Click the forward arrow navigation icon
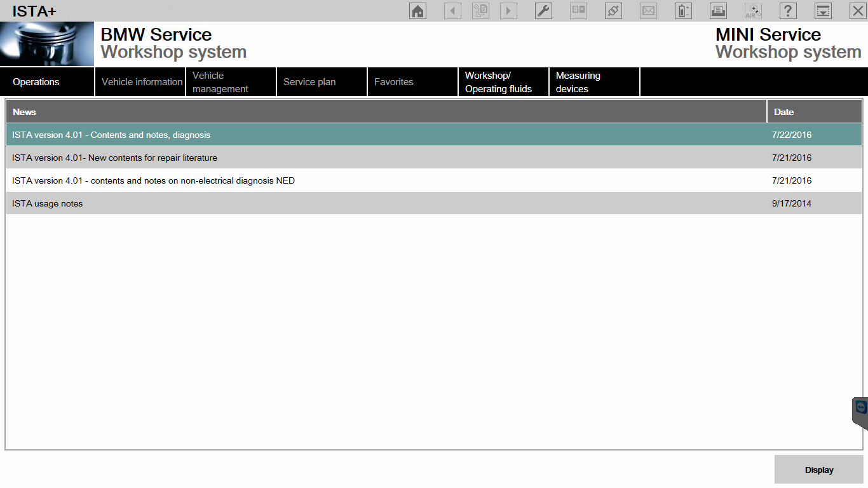This screenshot has width=868, height=488. coord(508,11)
